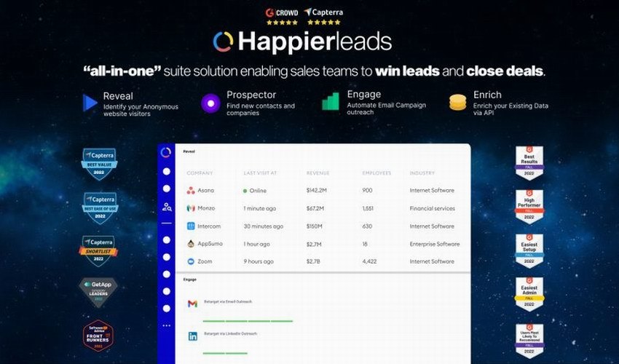Image resolution: width=619 pixels, height=364 pixels.
Task: Click the green Engage bars icon
Action: [331, 101]
